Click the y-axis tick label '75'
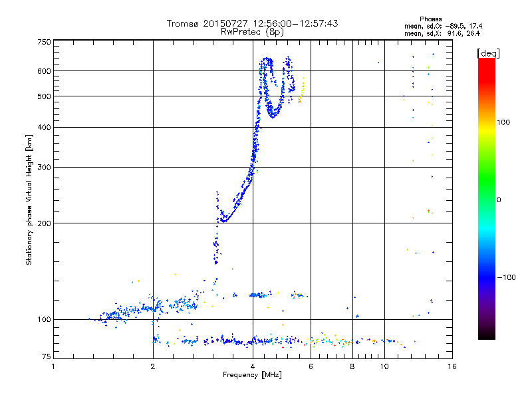This screenshot has width=532, height=399. pos(47,356)
